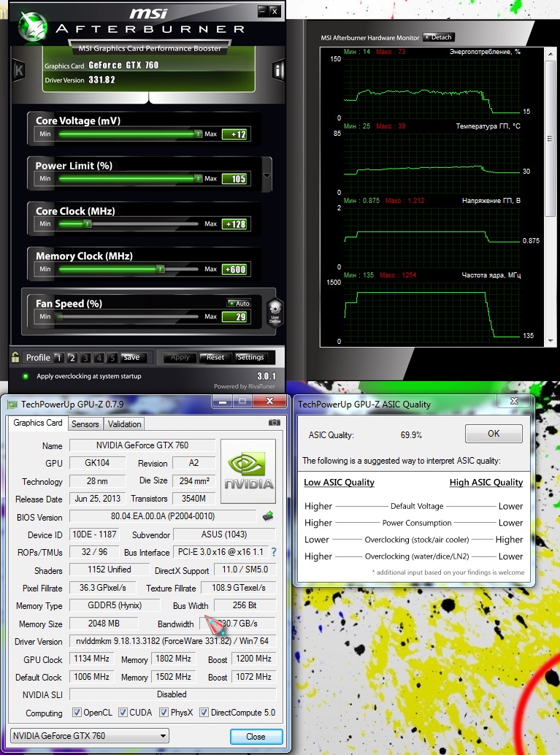The height and width of the screenshot is (755, 560).
Task: Click the Default Clock 1006 MHz value
Action: click(91, 677)
